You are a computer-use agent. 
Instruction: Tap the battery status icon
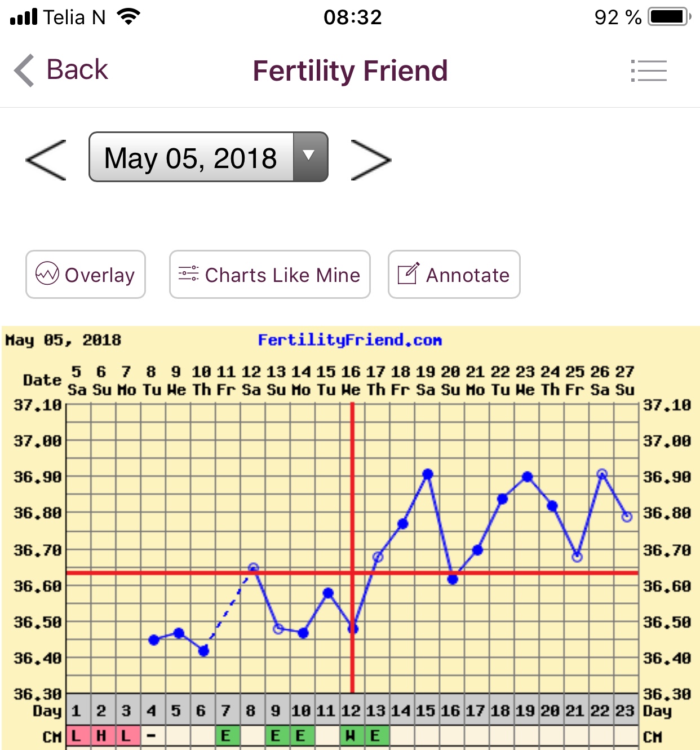[669, 17]
